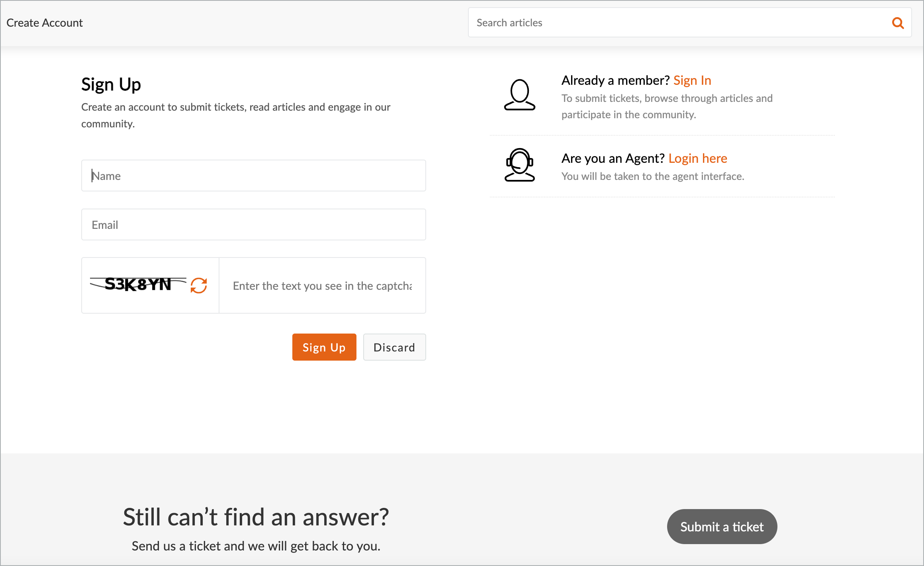Image resolution: width=924 pixels, height=566 pixels.
Task: Focus the Name input field
Action: 253,176
